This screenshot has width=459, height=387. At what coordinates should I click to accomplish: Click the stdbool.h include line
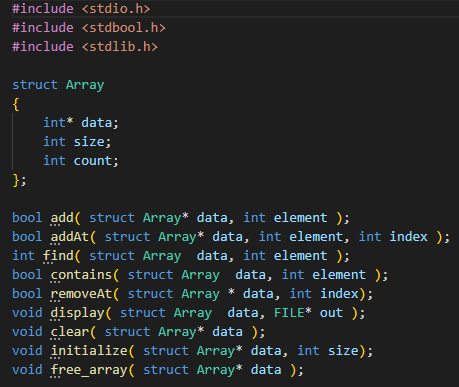89,28
